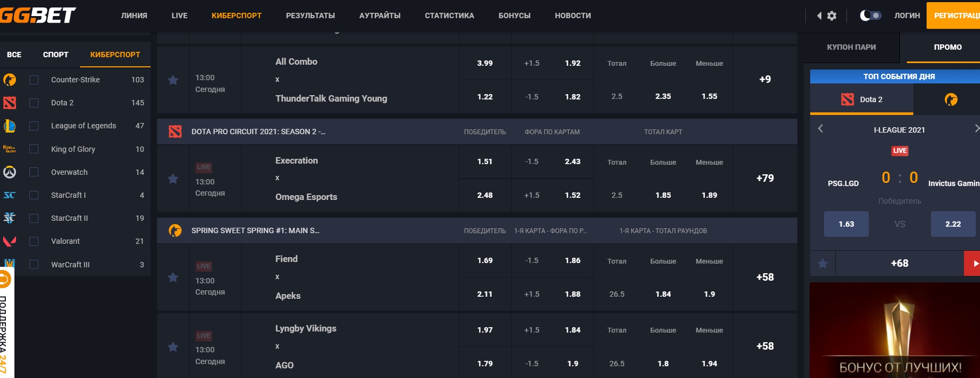Click the GGBET logo
This screenshot has height=378, width=980.
[x=38, y=15]
